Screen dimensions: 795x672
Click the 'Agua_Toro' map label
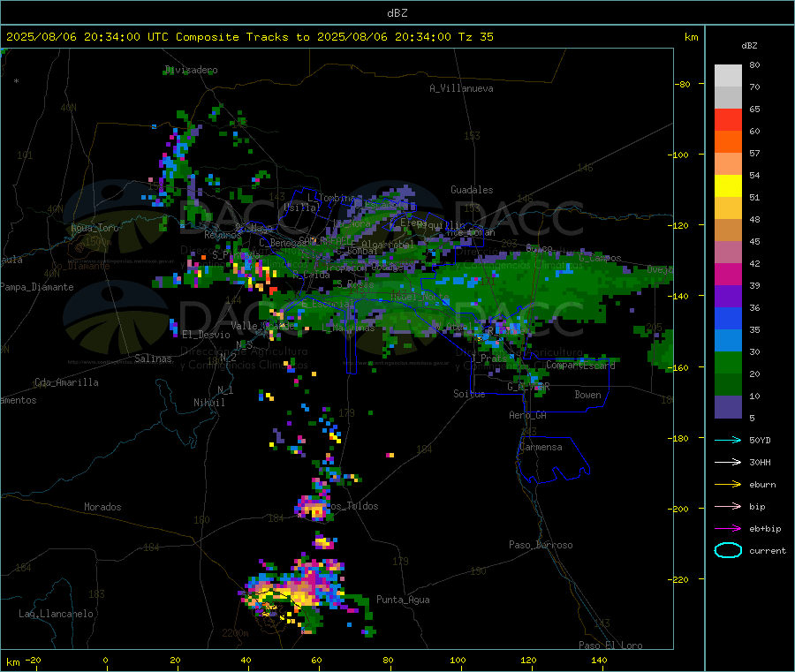pyautogui.click(x=95, y=228)
